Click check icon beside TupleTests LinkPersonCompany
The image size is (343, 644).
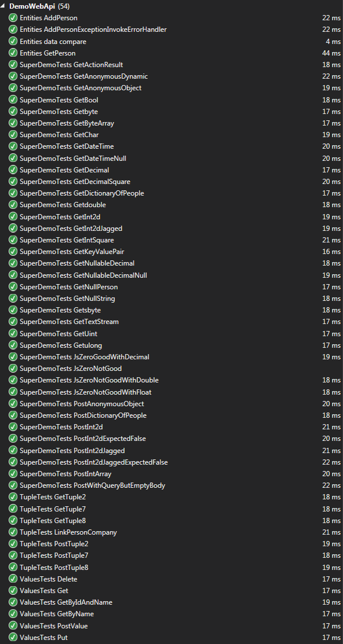pyautogui.click(x=13, y=532)
